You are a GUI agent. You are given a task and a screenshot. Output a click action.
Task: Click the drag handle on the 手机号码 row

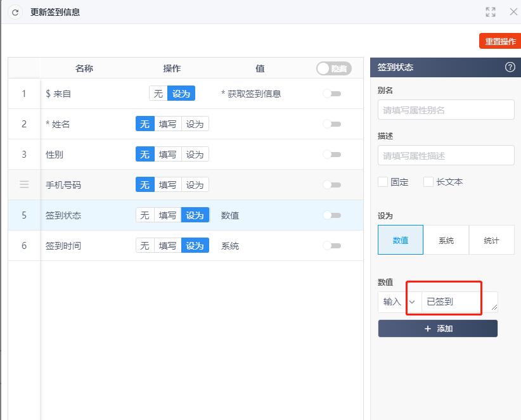click(23, 184)
